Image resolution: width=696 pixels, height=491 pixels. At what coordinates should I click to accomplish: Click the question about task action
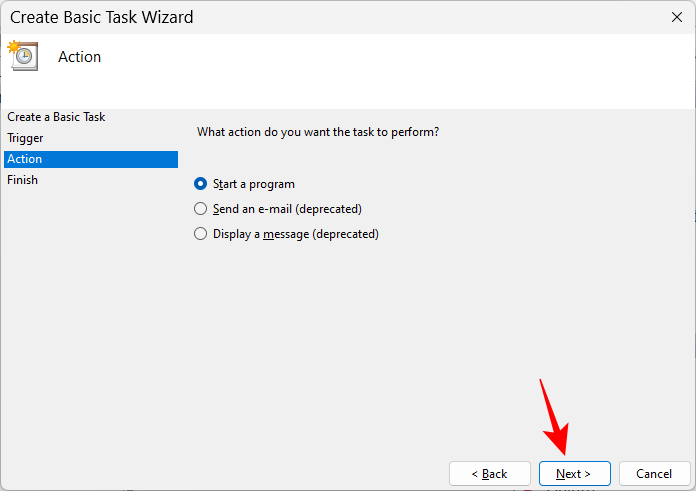pos(318,132)
